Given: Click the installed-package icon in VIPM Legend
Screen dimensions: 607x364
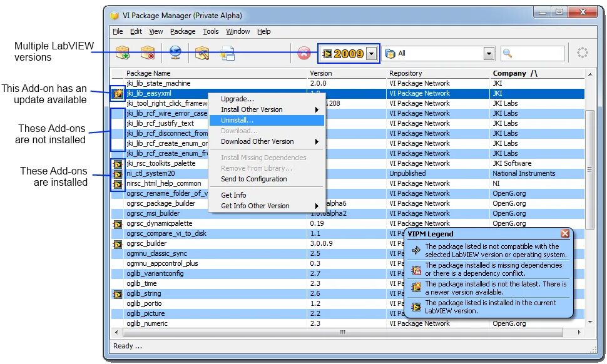Looking at the screenshot, I should tap(416, 307).
